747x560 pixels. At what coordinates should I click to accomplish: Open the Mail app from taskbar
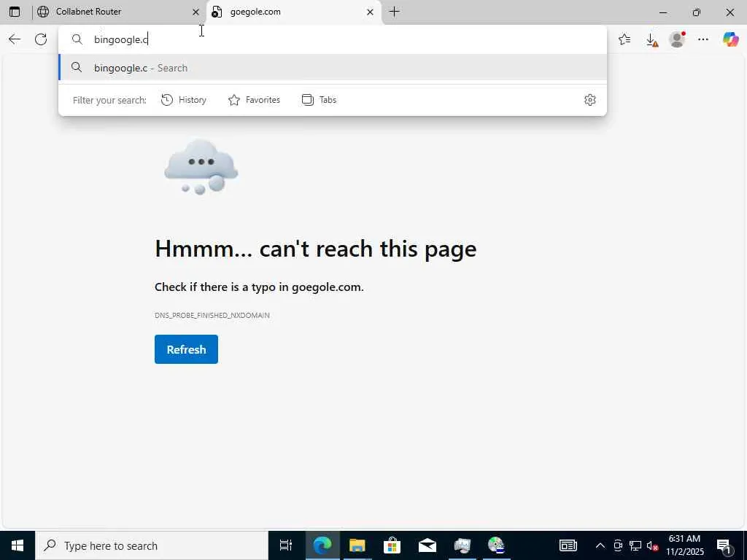click(x=427, y=545)
